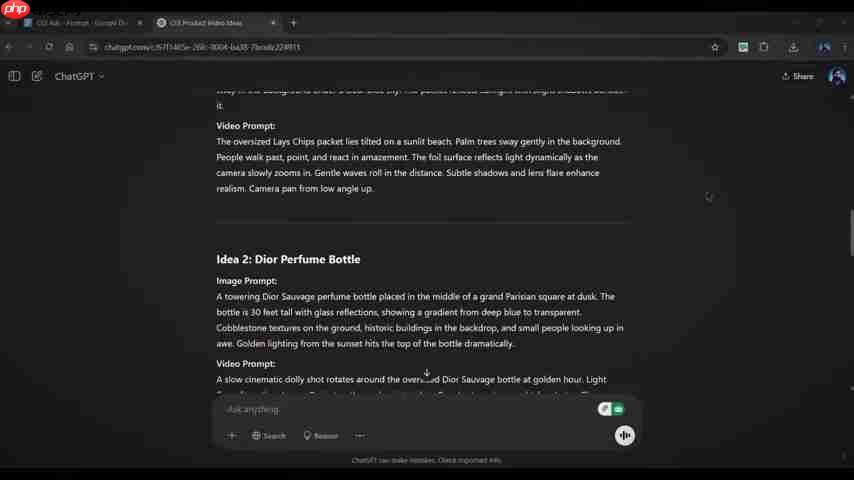Click the 'ChatGPT can make mistakes' disclaimer text
Image resolution: width=854 pixels, height=480 pixels.
point(426,460)
